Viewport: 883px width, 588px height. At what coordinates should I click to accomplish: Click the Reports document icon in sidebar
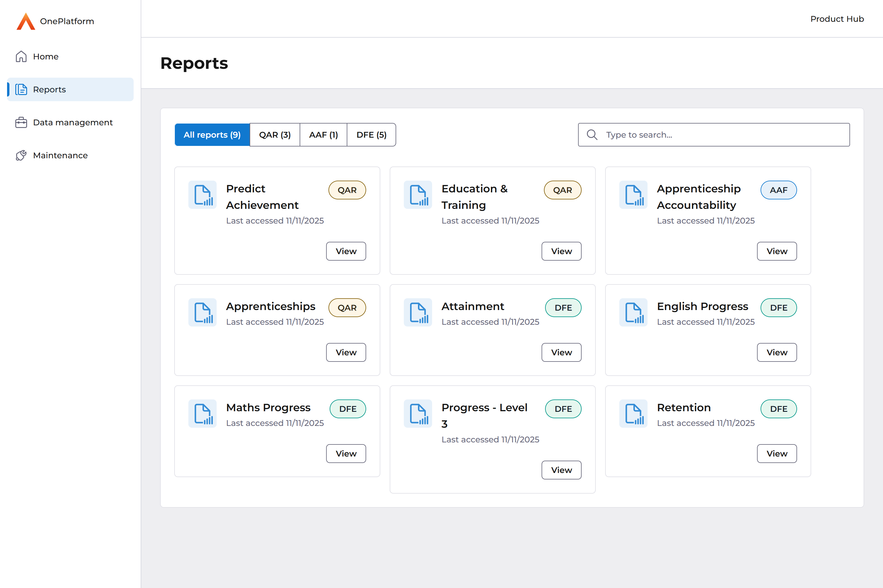(21, 90)
